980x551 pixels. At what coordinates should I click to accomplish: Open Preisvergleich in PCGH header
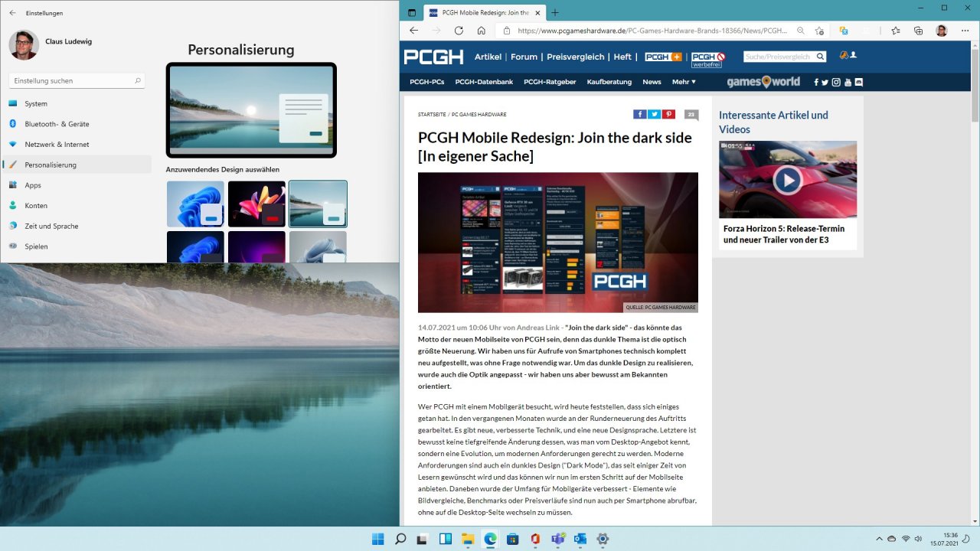576,57
